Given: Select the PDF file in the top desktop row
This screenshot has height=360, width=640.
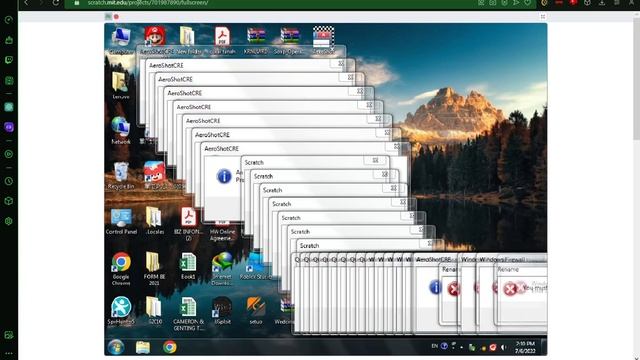Looking at the screenshot, I should pos(222,40).
